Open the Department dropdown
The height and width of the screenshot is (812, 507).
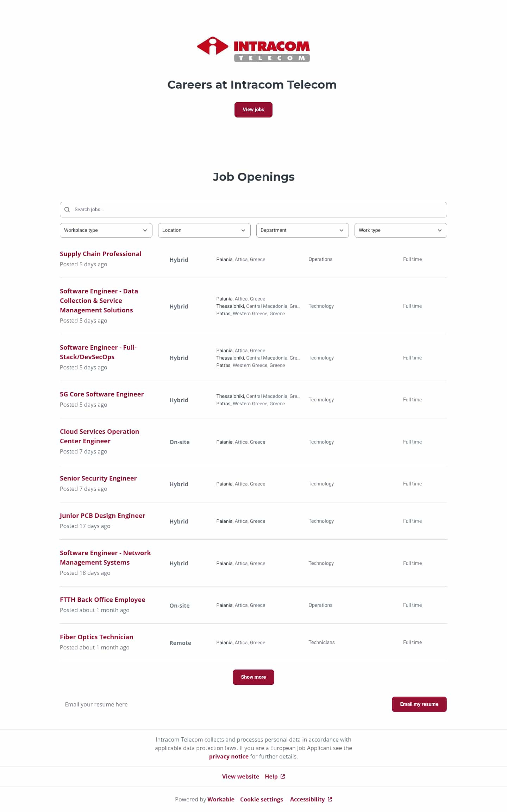tap(302, 230)
